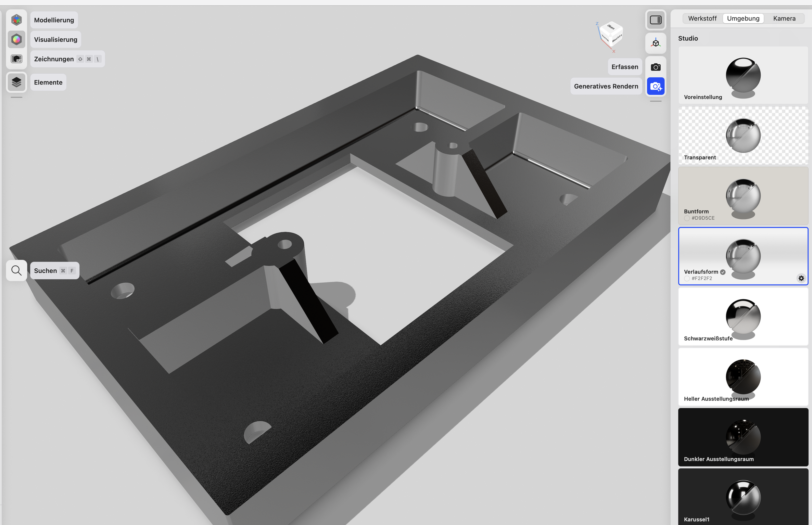Open the Modellierung workspace cube icon
812x525 pixels.
[x=16, y=20]
